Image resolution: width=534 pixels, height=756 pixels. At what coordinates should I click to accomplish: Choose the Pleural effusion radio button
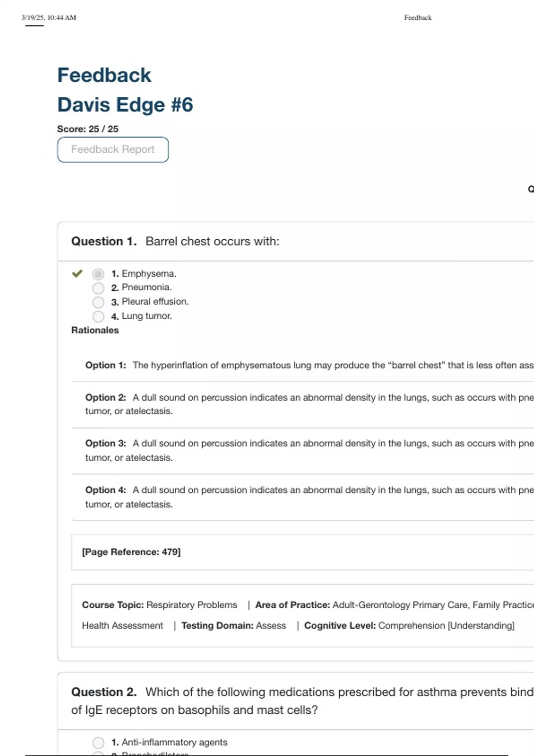98,302
